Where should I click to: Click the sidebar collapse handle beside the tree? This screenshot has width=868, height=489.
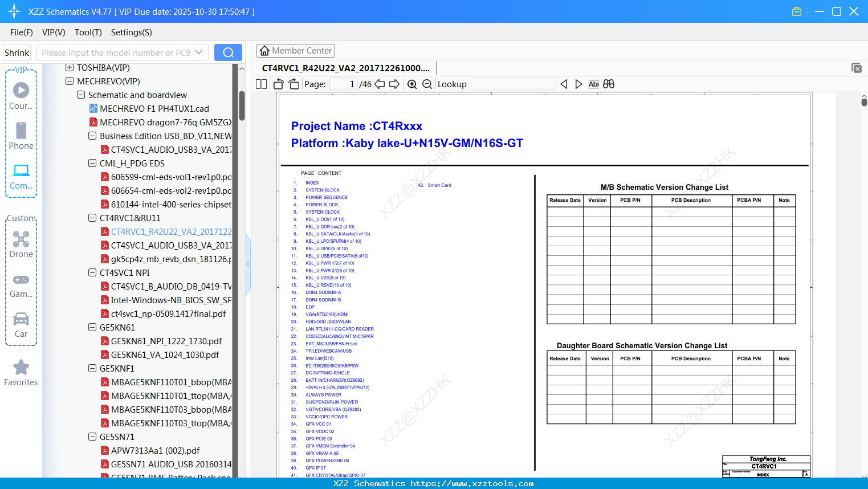pos(248,263)
